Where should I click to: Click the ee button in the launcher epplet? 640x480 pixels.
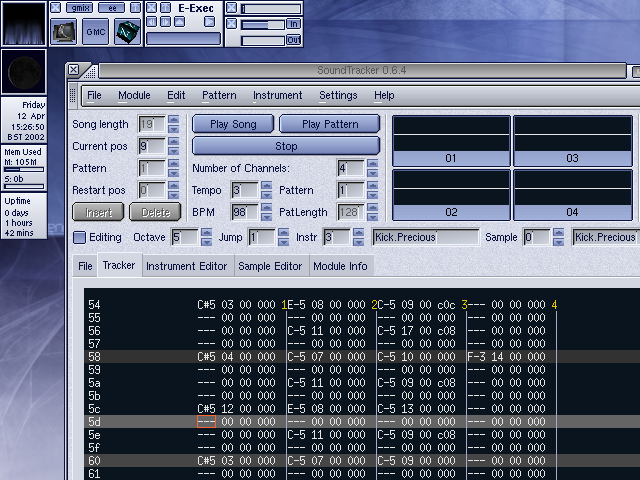(111, 8)
